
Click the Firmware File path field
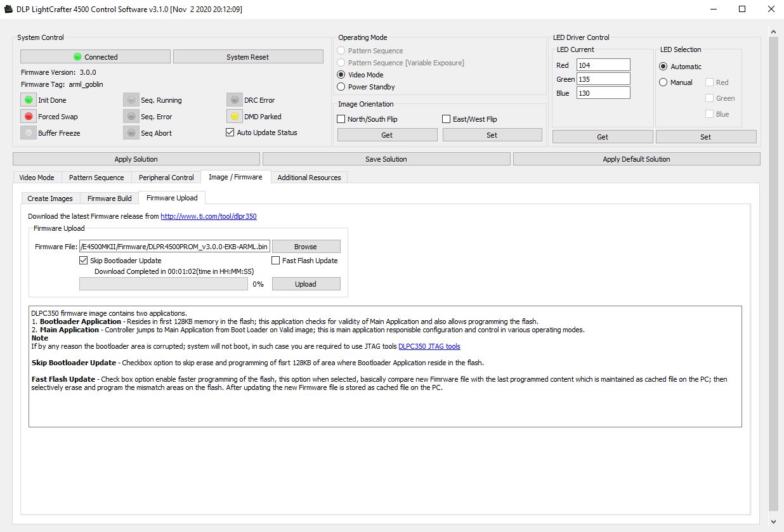[x=174, y=247]
